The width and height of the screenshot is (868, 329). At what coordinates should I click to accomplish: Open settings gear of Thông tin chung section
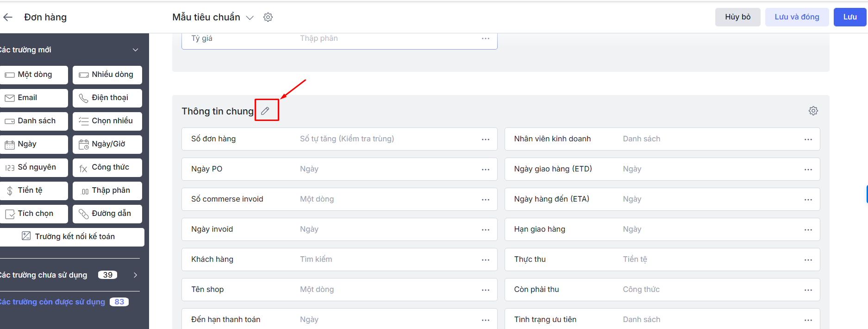(813, 111)
